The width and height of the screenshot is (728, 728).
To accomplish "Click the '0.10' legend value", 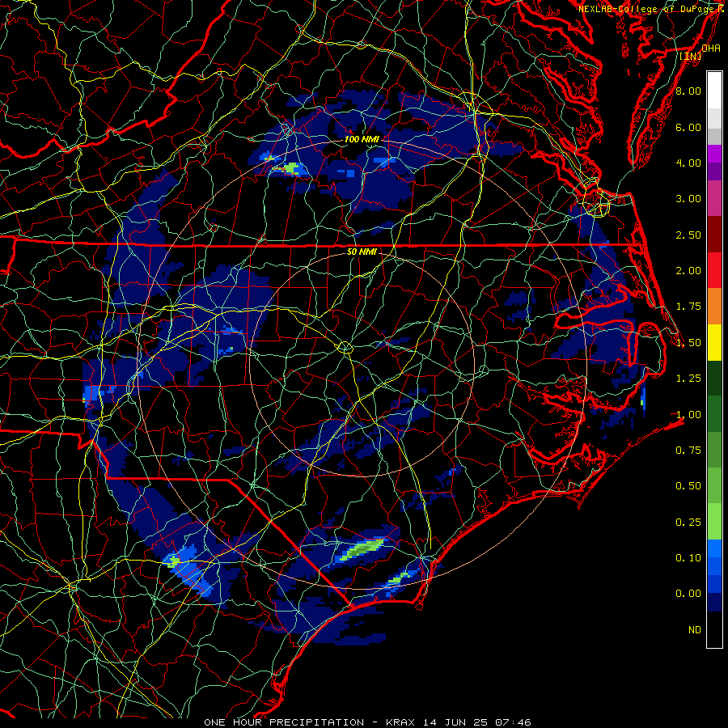I will [x=688, y=557].
